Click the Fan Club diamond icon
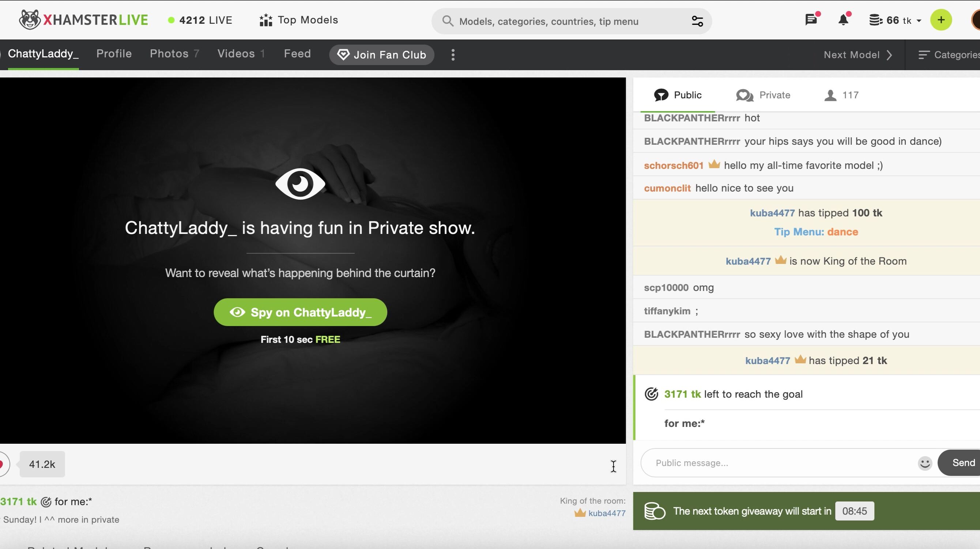Screen dimensions: 980x549 tap(343, 55)
